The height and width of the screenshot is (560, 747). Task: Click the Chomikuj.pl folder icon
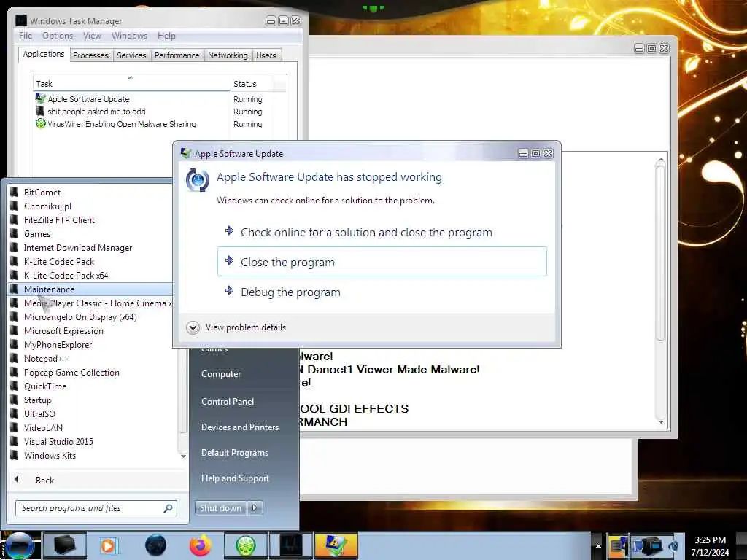(15, 206)
